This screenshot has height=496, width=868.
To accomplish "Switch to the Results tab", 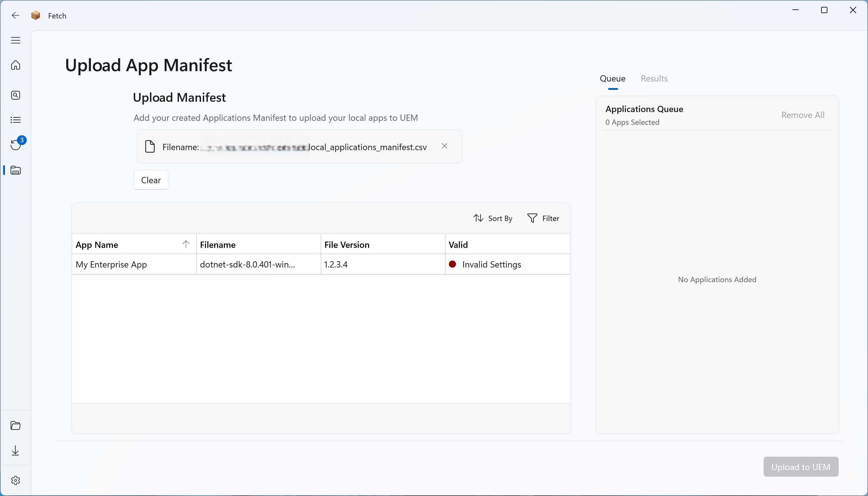I will coord(654,79).
